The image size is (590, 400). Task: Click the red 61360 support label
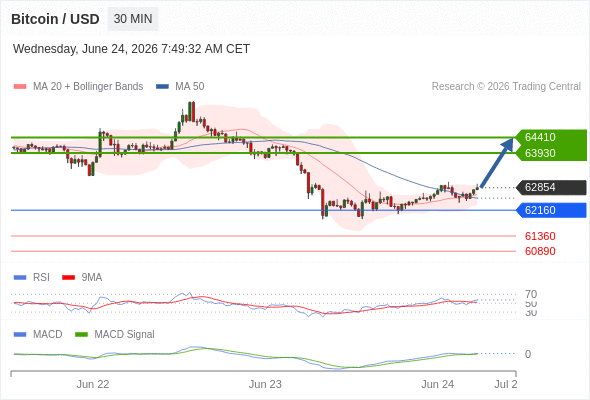pos(540,236)
